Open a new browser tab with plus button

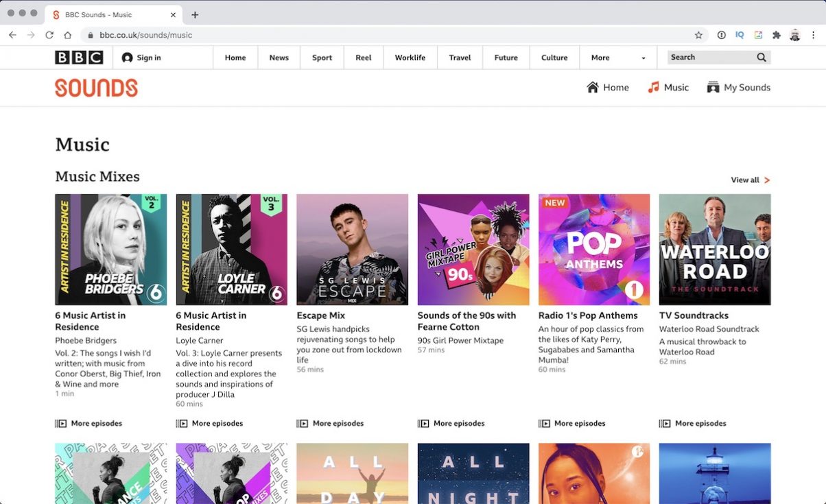[196, 14]
